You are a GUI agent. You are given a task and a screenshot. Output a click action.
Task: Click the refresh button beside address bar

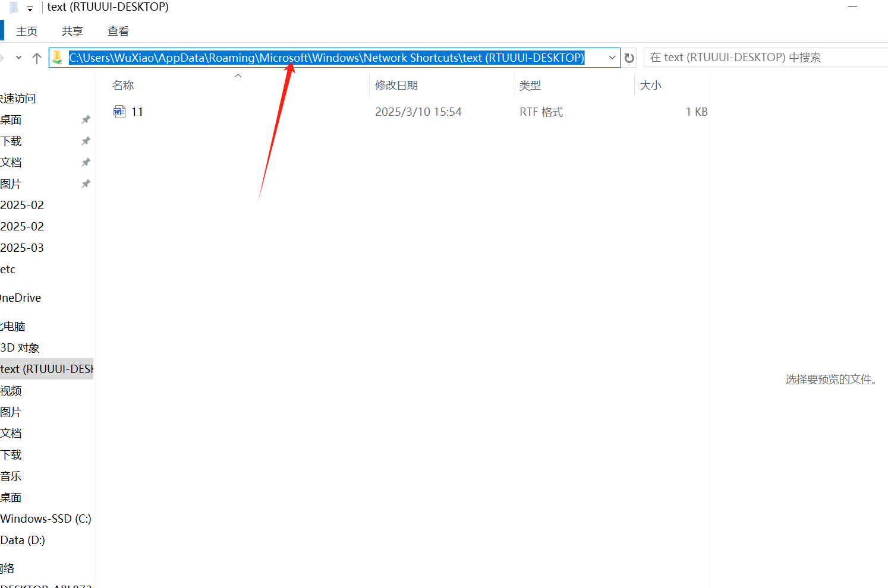629,58
